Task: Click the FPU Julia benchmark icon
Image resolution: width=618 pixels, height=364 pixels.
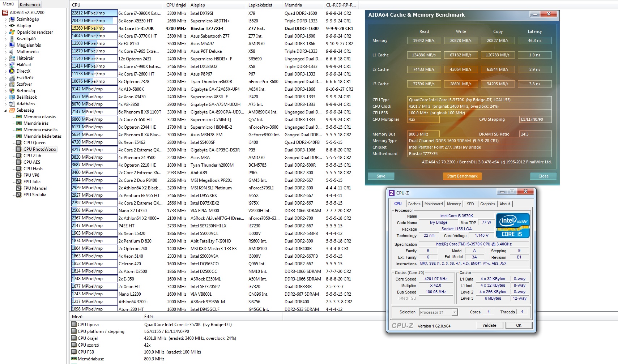Action: (x=19, y=182)
